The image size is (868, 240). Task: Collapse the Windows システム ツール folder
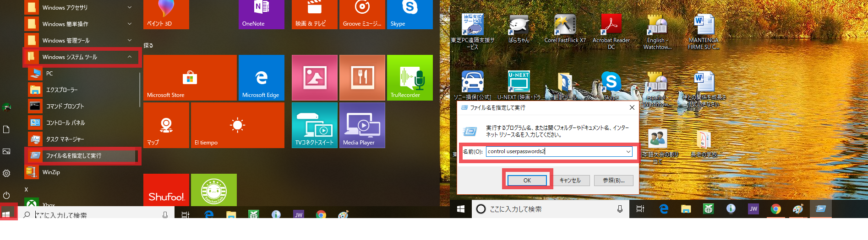pos(82,57)
